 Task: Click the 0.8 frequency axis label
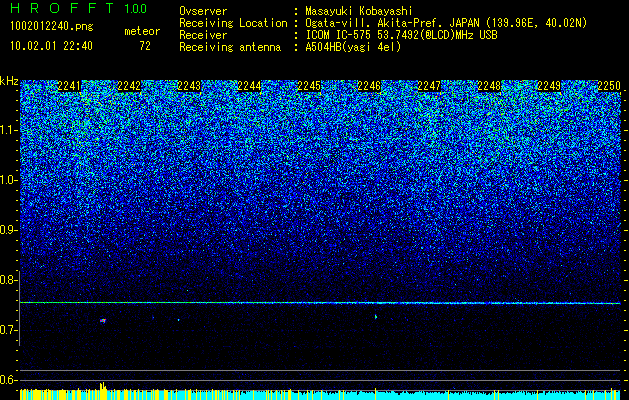[8, 280]
